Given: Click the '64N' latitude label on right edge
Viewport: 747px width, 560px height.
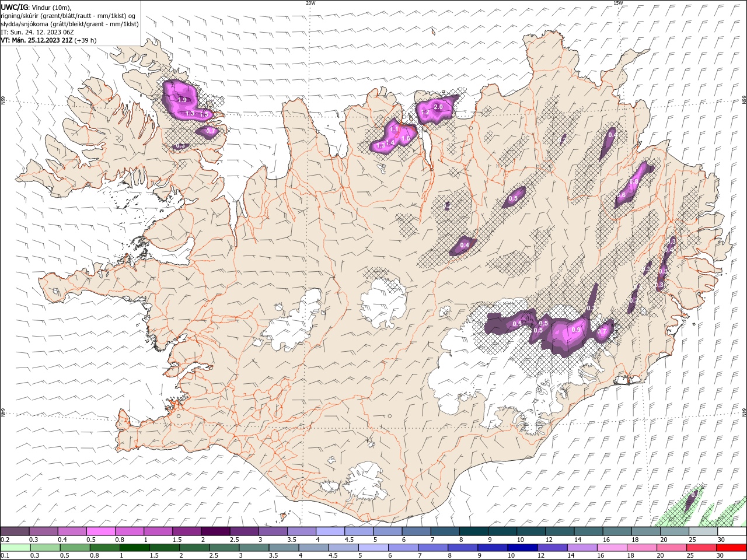Looking at the screenshot, I should coord(744,412).
